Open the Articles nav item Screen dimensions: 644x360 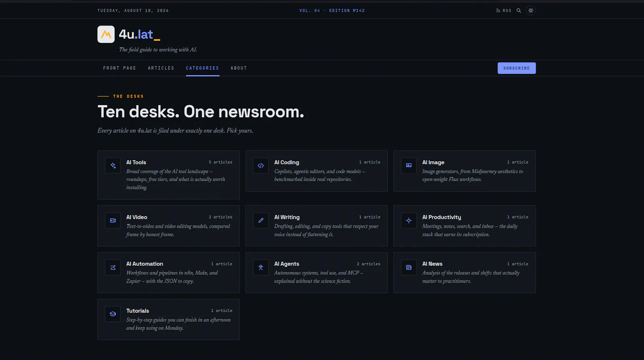point(161,68)
